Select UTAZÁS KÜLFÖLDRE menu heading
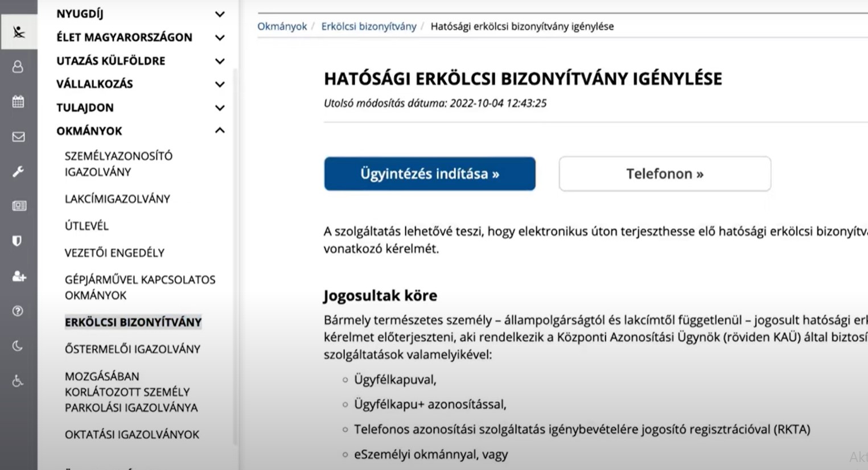 tap(110, 61)
